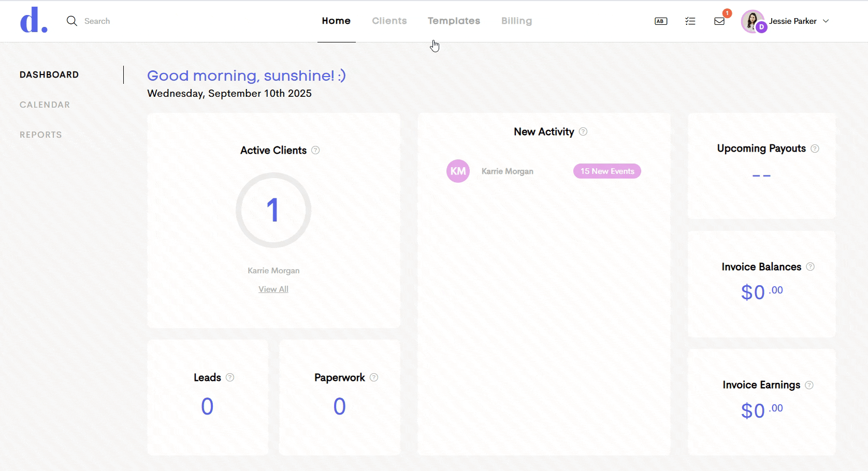Click the Paperwork count value
Viewport: 868px width, 471px height.
point(340,406)
